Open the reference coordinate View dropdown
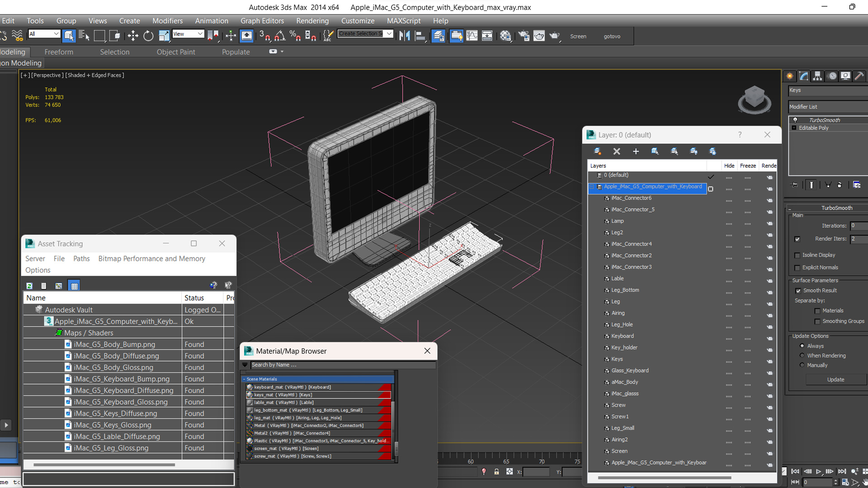This screenshot has width=868, height=488. click(x=188, y=34)
